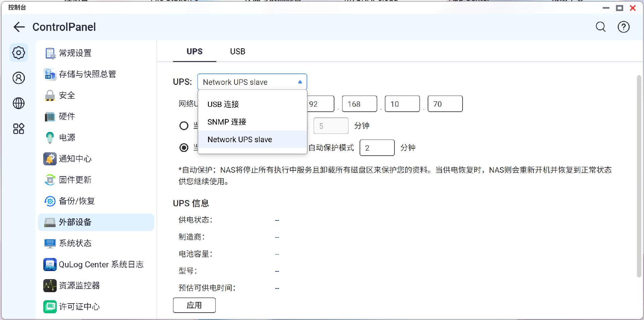Switch to the UPS tab
644x320 pixels.
click(x=195, y=51)
